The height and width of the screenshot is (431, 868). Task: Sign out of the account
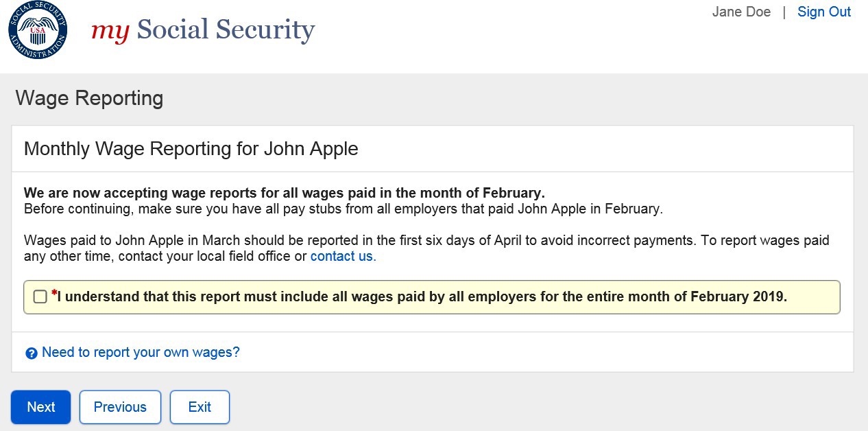coord(823,12)
